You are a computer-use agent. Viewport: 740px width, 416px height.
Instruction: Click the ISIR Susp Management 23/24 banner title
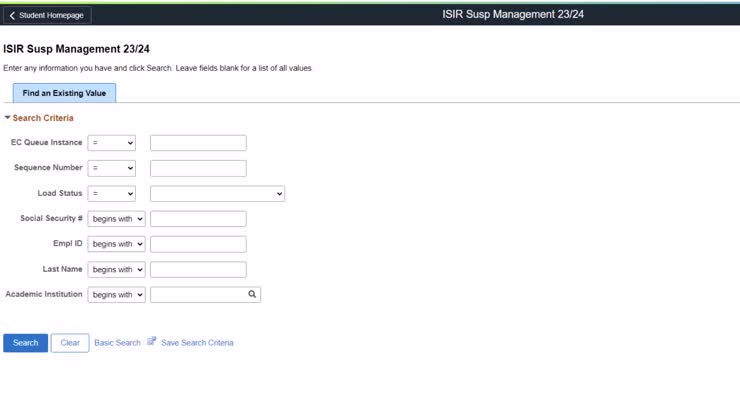point(513,14)
